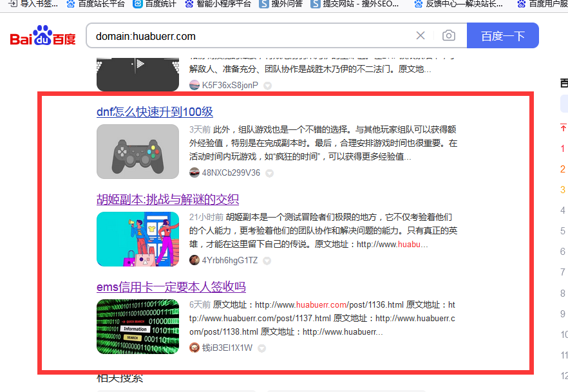568x392 pixels.
Task: Click the huabuerr.com/post/1136.html snippet text
Action: 329,304
